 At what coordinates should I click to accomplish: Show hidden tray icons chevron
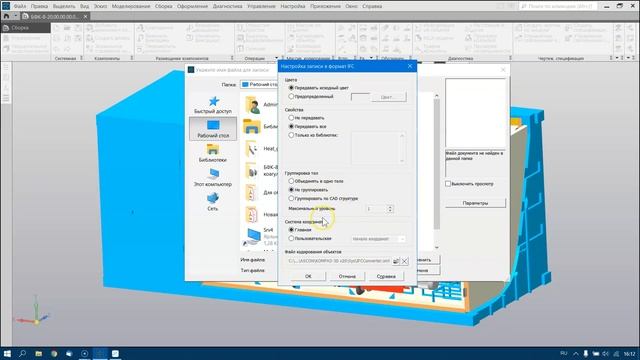pyautogui.click(x=576, y=353)
